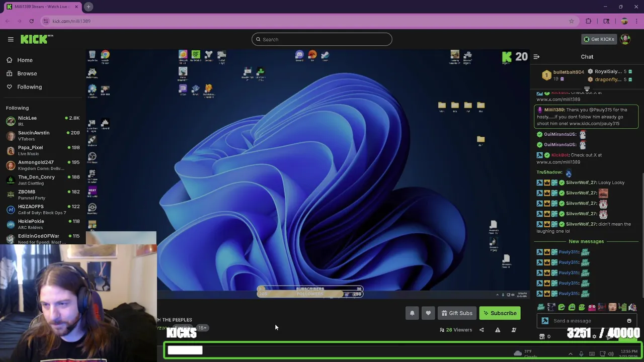644x362 pixels.
Task: Open Home in the sidebar
Action: 25,60
